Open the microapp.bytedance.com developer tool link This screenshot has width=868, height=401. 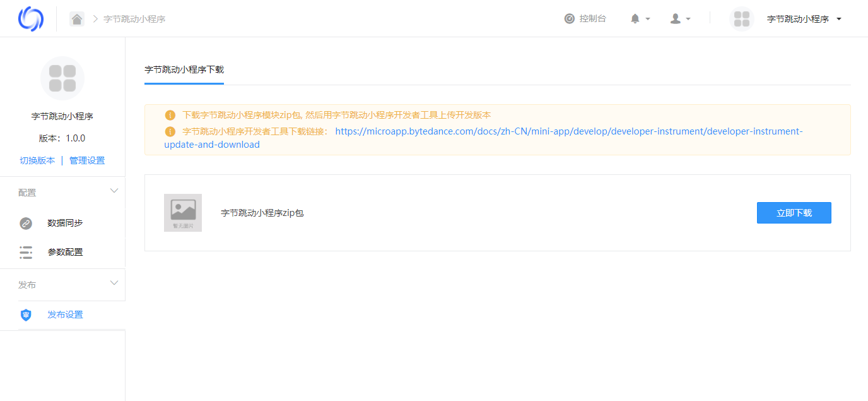click(483, 138)
